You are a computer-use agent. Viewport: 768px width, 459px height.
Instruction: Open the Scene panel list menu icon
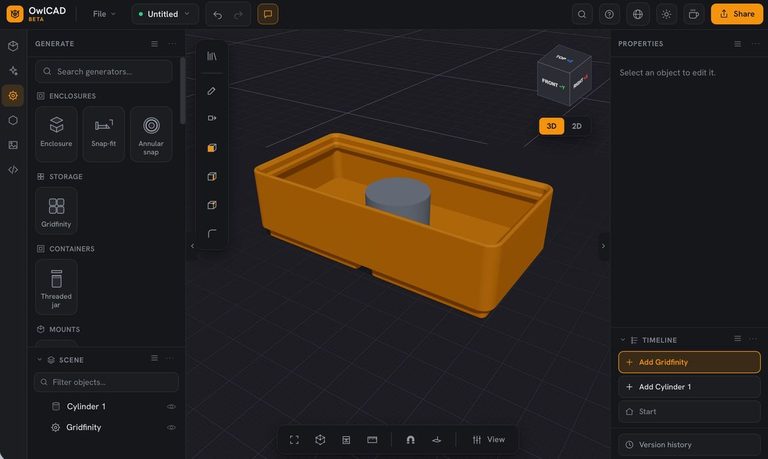(154, 358)
